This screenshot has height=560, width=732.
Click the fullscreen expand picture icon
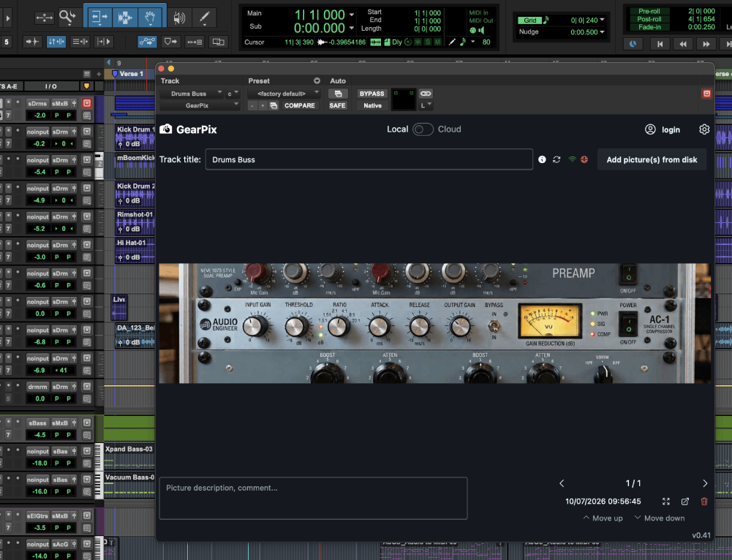(666, 502)
